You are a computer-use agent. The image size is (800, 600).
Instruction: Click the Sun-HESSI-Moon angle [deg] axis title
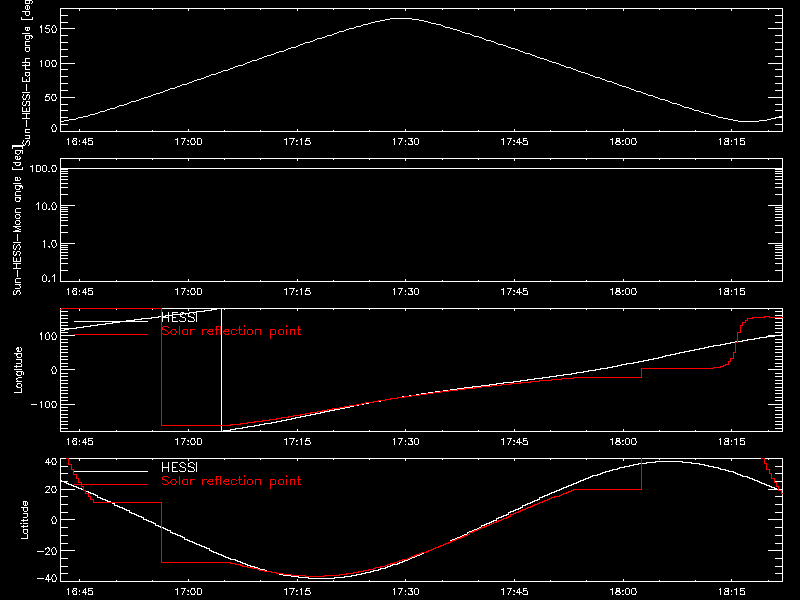(17, 220)
